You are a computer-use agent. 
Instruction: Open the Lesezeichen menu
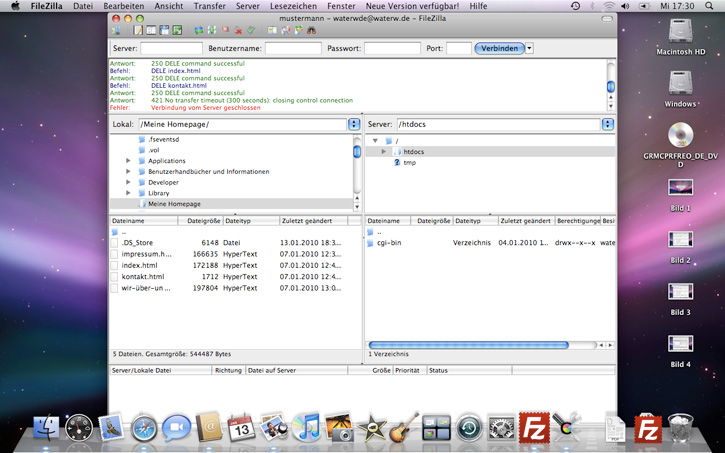click(293, 6)
